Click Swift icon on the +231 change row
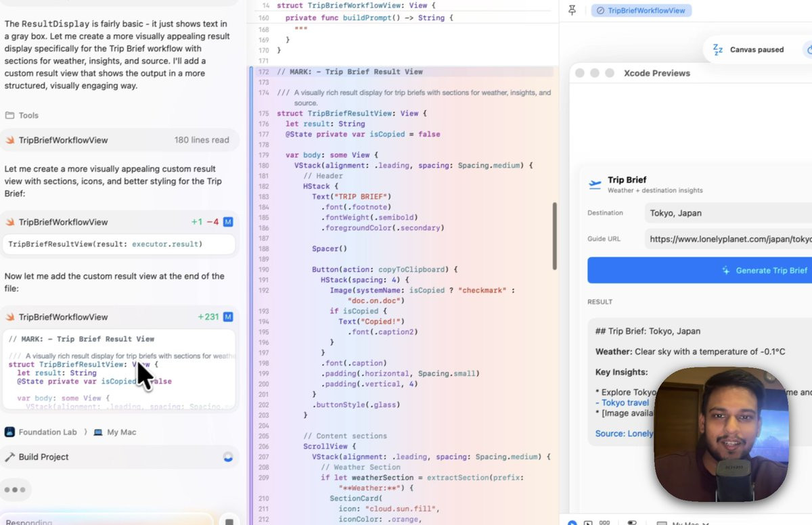The image size is (812, 525). pyautogui.click(x=10, y=317)
